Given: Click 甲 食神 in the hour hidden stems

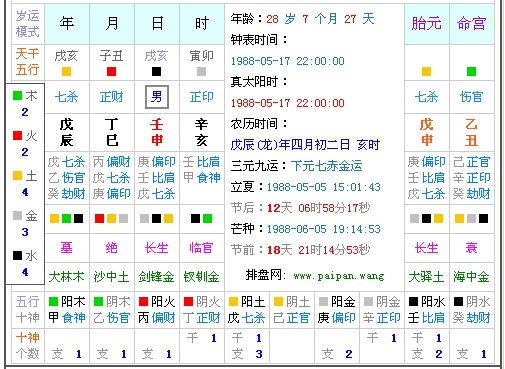Looking at the screenshot, I should 202,178.
